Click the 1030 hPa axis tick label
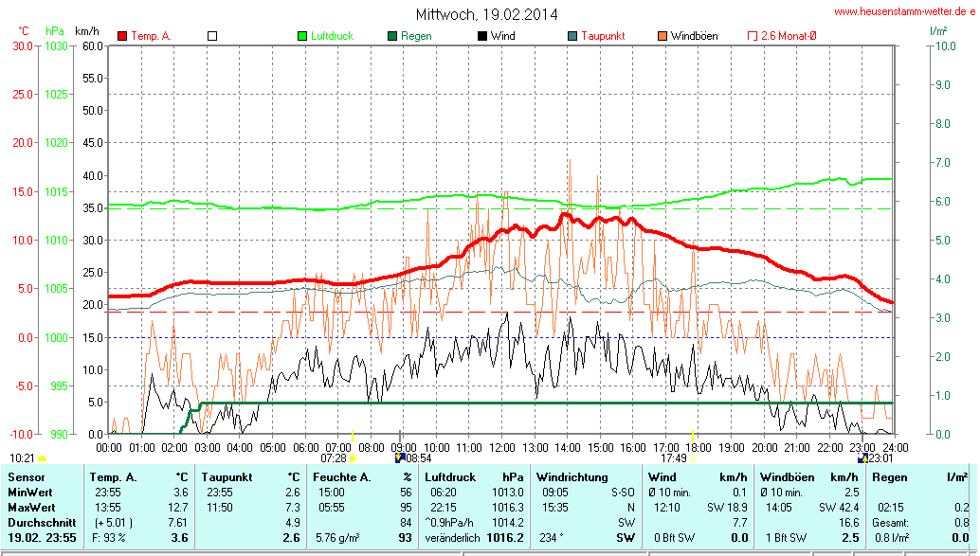The width and height of the screenshot is (980, 556). [56, 45]
